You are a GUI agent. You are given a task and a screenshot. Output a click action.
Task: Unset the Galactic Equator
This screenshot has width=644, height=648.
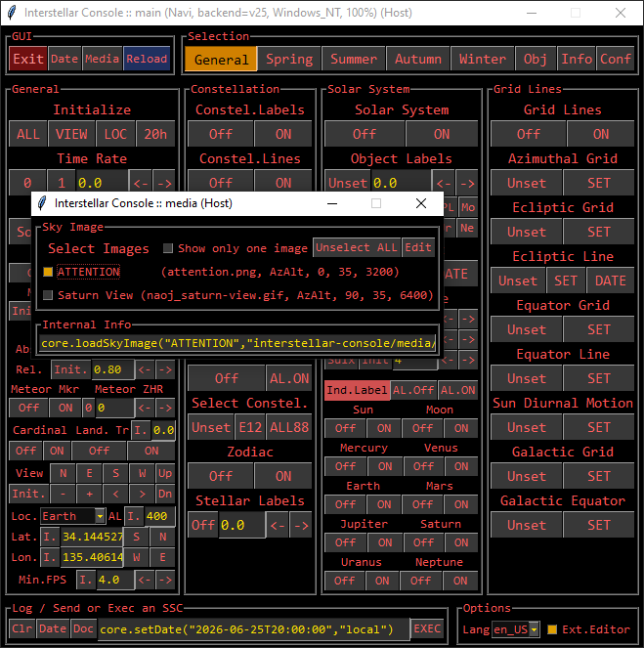[x=527, y=525]
